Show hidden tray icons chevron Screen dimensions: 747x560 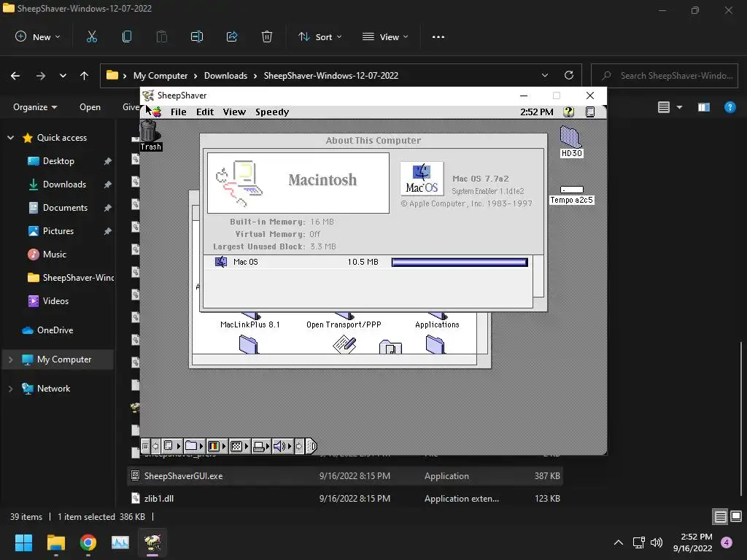(x=619, y=542)
